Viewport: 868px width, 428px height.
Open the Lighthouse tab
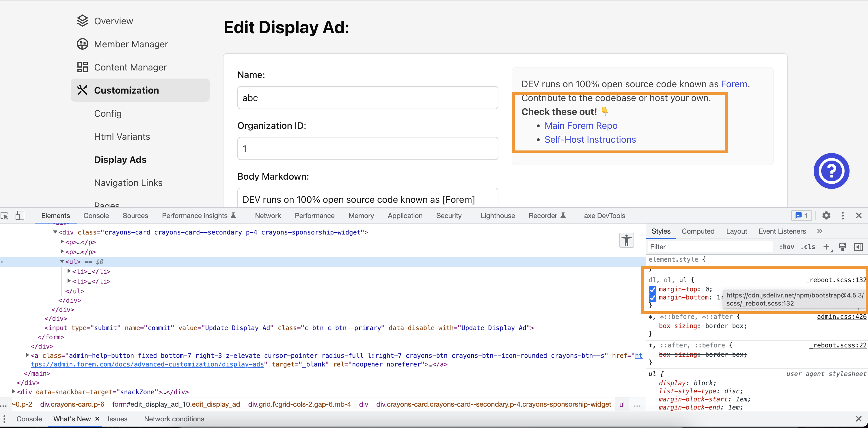(x=498, y=216)
